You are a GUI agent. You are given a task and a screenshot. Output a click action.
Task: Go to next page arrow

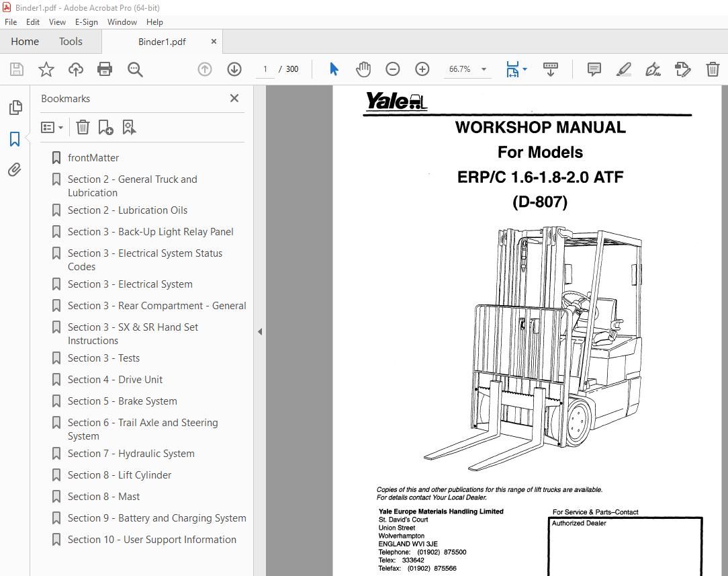click(234, 69)
